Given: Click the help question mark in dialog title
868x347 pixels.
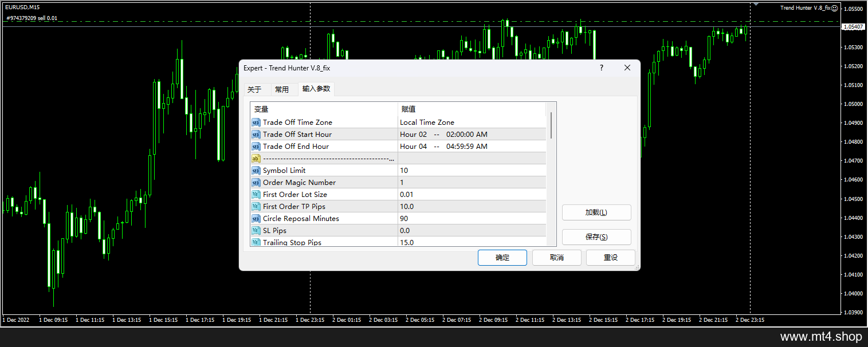Looking at the screenshot, I should click(x=601, y=68).
